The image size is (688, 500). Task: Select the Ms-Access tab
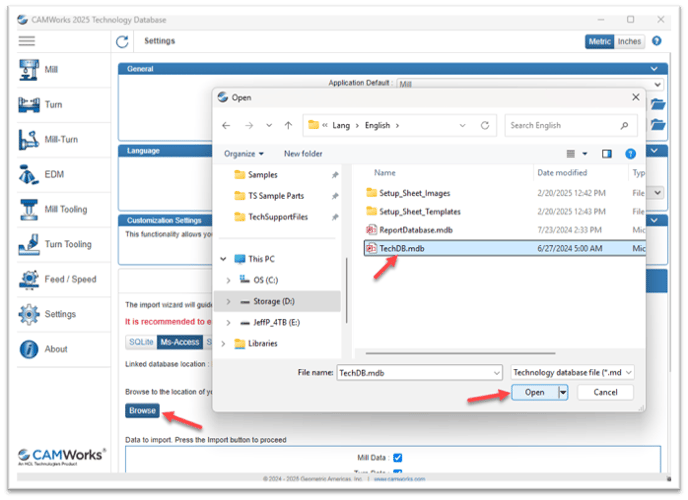pyautogui.click(x=180, y=342)
